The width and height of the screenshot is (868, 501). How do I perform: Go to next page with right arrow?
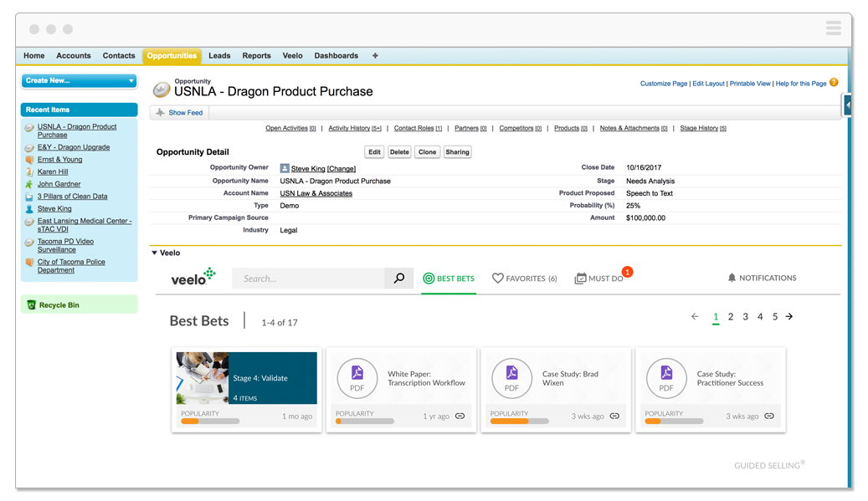click(788, 316)
